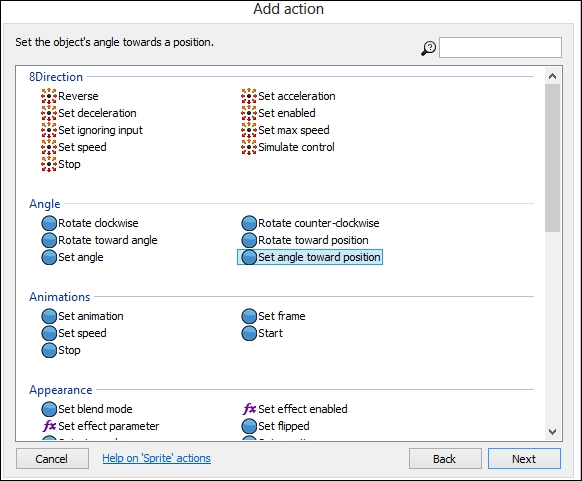The height and width of the screenshot is (481, 582).
Task: Click the Next button
Action: 524,459
